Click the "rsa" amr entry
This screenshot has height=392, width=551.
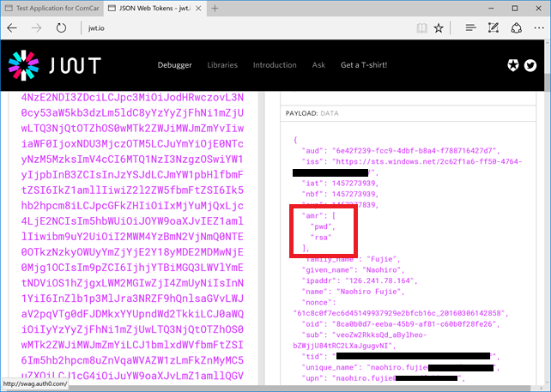pyautogui.click(x=321, y=238)
